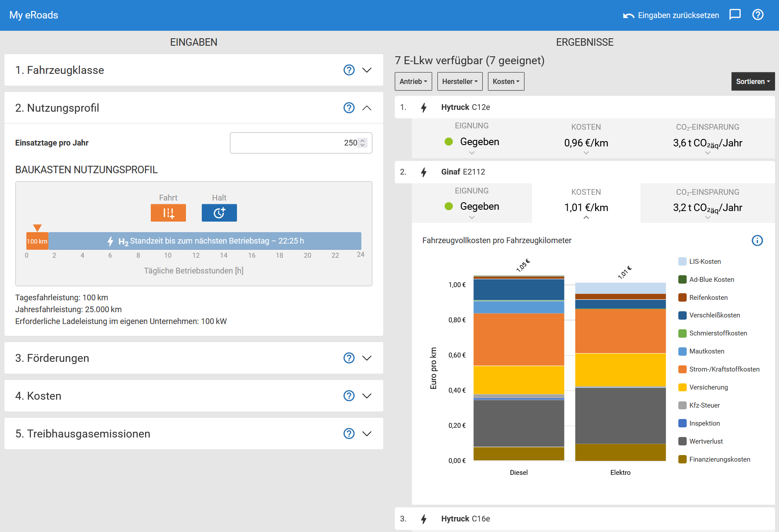
Task: Toggle Wertverlust series in chart legend
Action: pos(705,441)
